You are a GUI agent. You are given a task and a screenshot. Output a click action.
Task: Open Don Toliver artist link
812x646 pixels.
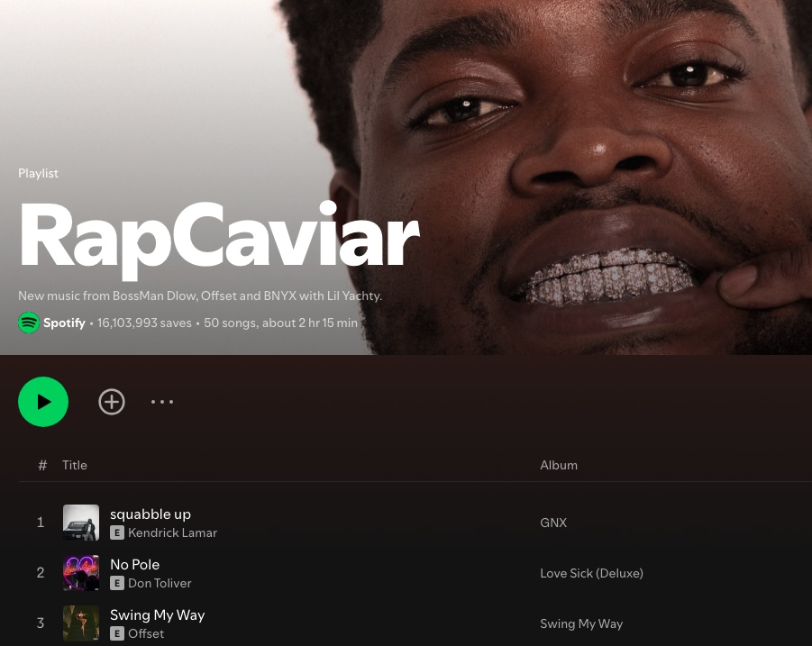pos(160,583)
